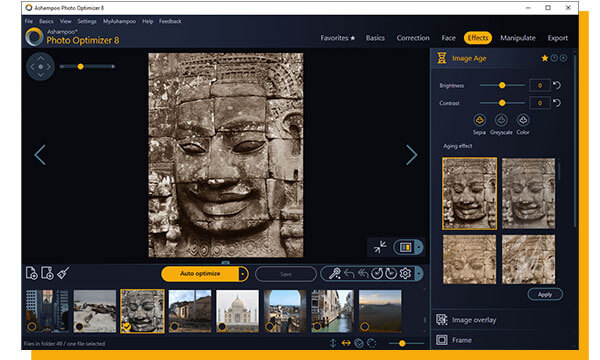Viewport: 600px width, 360px height.
Task: Click the Color tone icon
Action: point(523,120)
